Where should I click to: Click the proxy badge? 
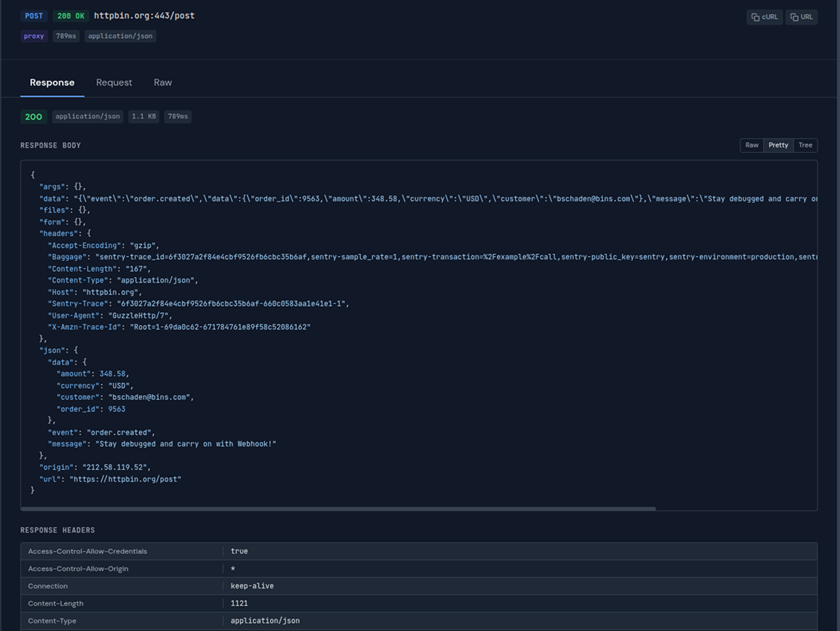click(x=33, y=36)
